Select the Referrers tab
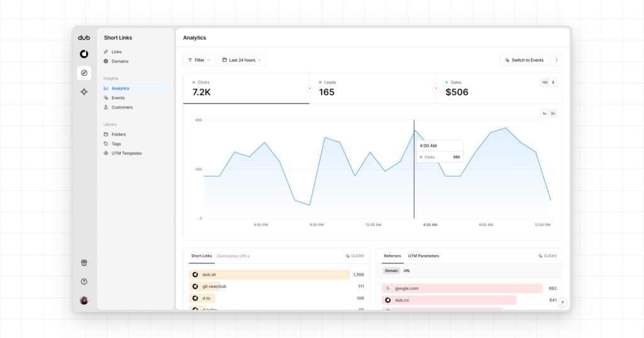This screenshot has height=338, width=644. click(x=392, y=256)
